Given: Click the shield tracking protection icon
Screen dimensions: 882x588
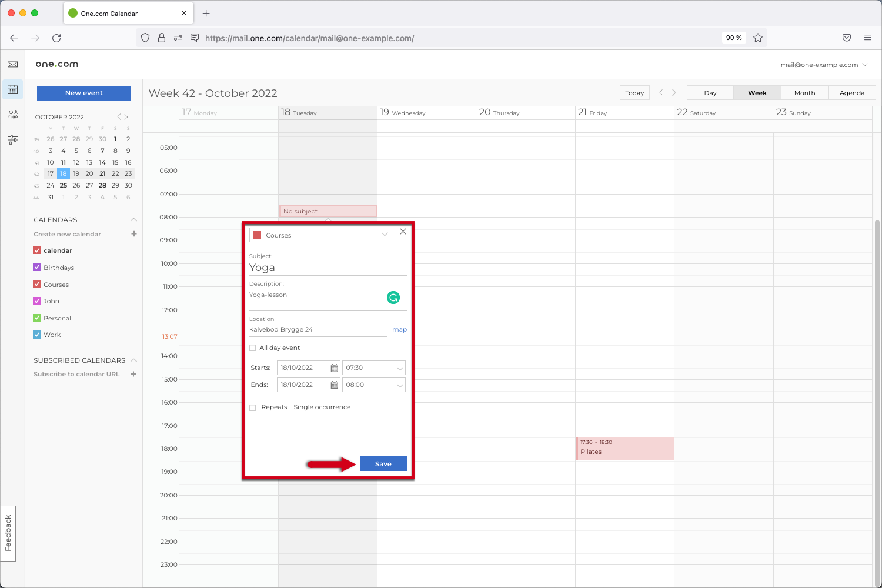Looking at the screenshot, I should click(145, 38).
